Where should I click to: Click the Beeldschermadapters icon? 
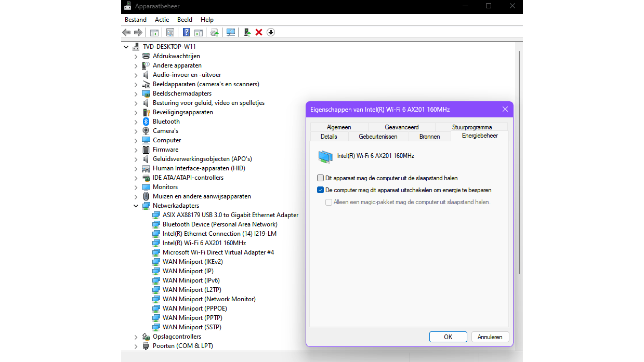tap(146, 93)
